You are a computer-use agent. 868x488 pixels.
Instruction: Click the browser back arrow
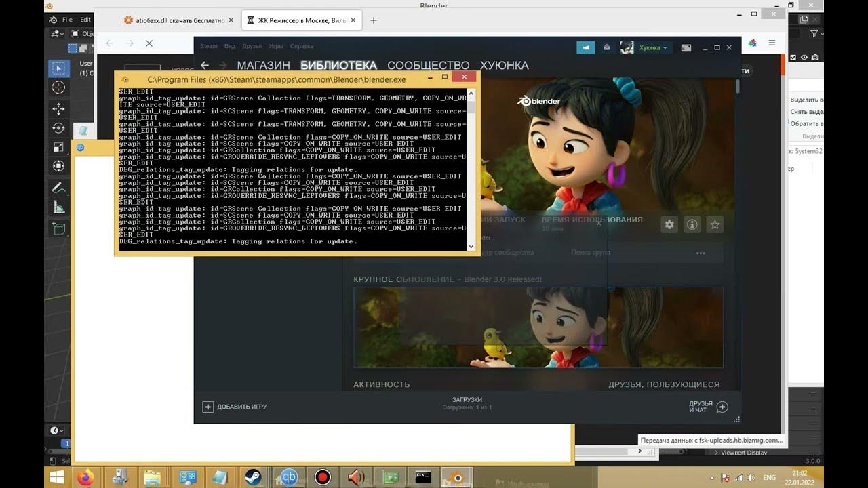point(110,43)
